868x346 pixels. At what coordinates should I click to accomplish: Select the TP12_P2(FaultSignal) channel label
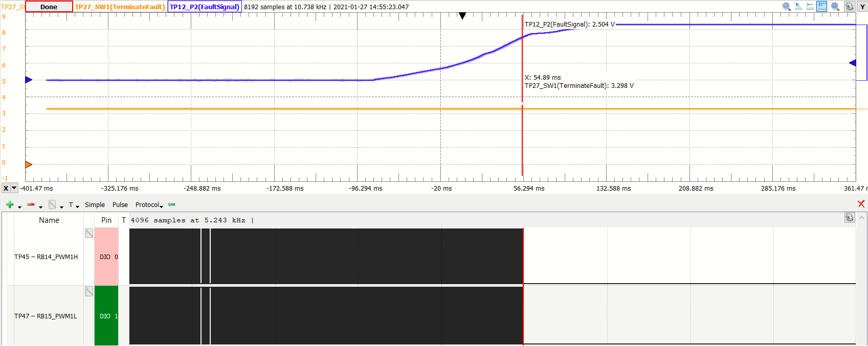205,7
